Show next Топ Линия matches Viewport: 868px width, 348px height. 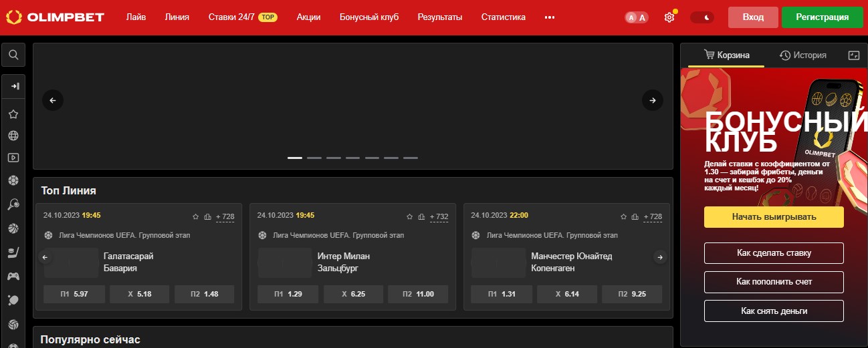pos(660,257)
